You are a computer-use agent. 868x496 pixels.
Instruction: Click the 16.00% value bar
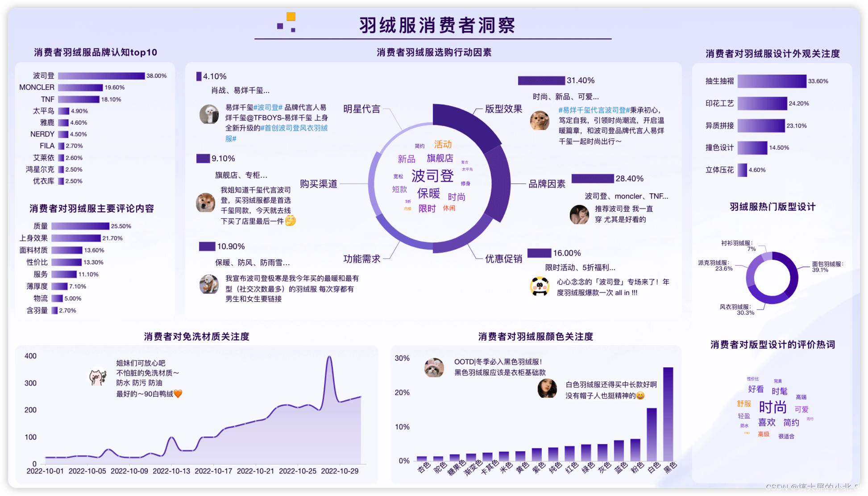(539, 253)
